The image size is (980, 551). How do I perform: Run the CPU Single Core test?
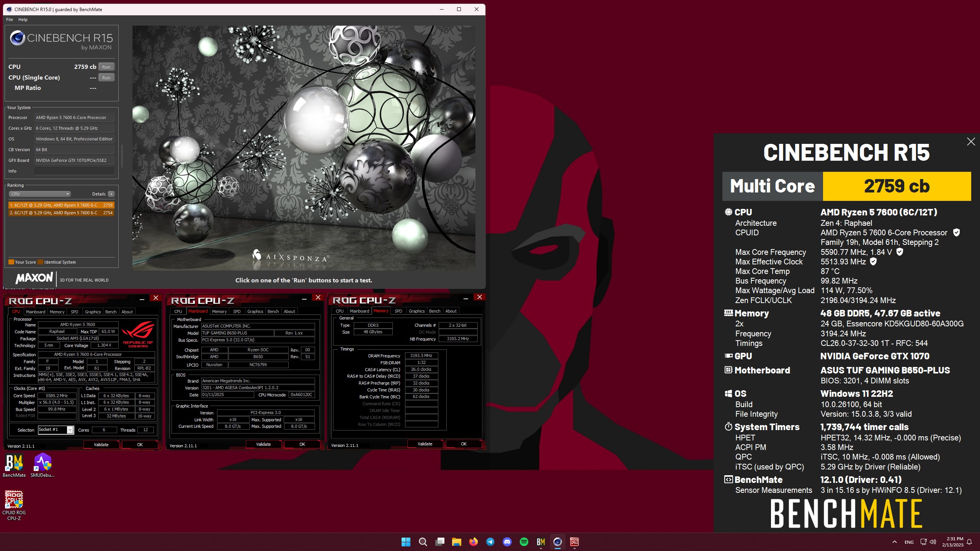click(106, 77)
